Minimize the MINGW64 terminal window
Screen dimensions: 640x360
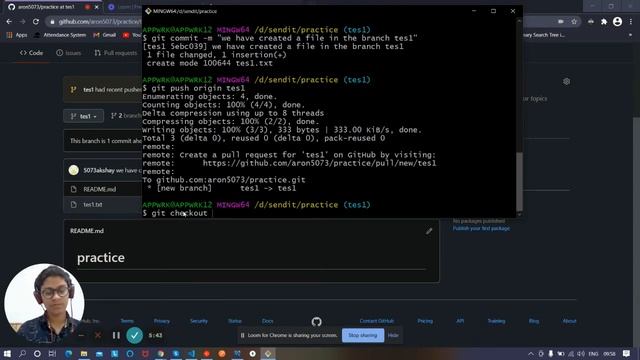click(x=474, y=11)
